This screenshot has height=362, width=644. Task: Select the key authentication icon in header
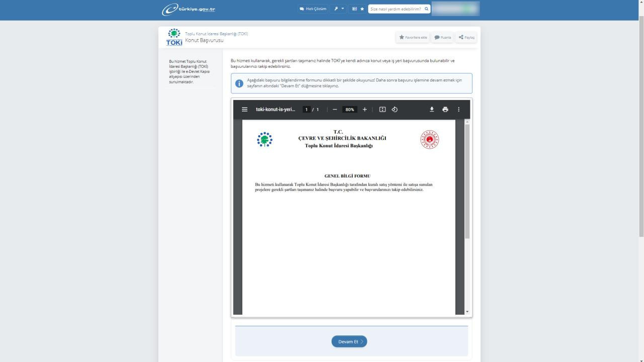336,9
